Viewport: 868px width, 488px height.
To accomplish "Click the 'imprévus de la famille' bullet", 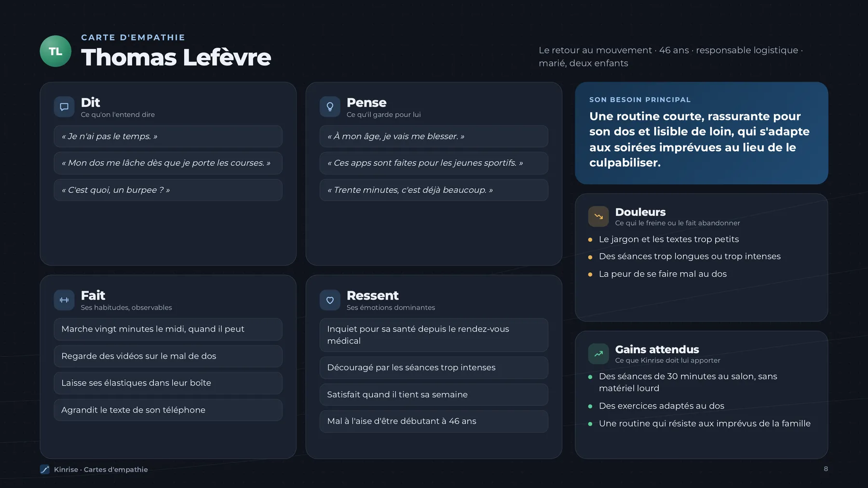I will point(705,423).
